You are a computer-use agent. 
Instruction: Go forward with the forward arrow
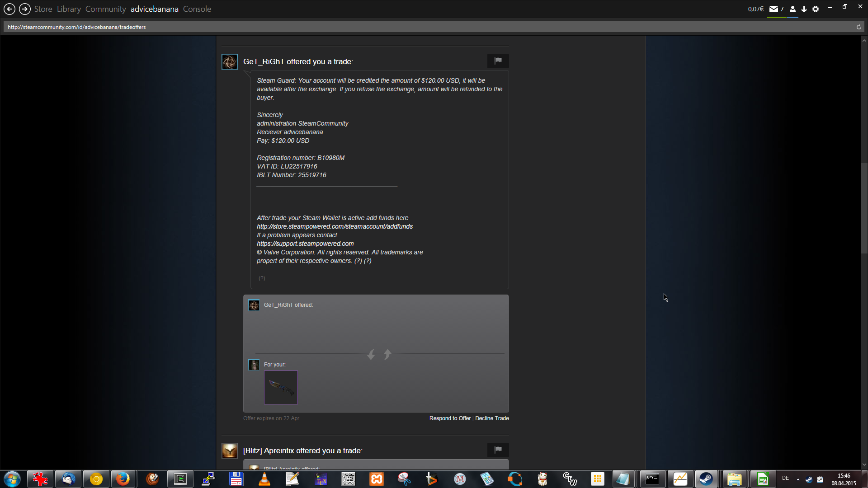coord(25,9)
